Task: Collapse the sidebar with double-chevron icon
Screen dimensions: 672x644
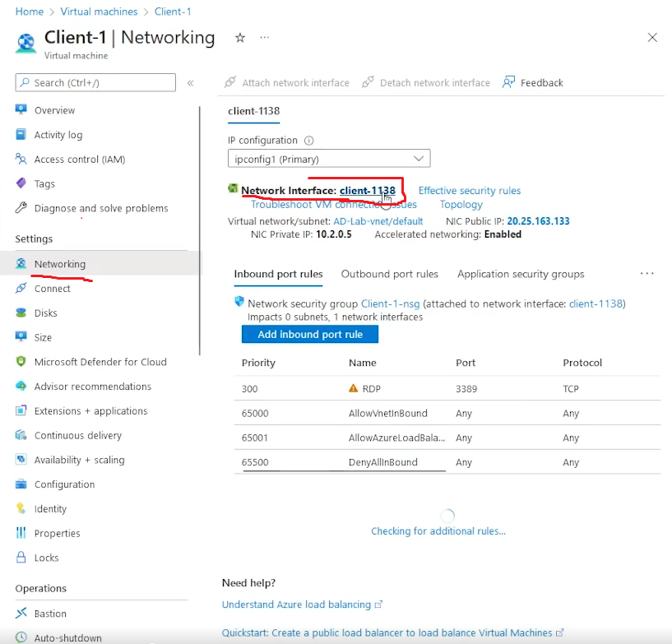Action: click(x=190, y=83)
